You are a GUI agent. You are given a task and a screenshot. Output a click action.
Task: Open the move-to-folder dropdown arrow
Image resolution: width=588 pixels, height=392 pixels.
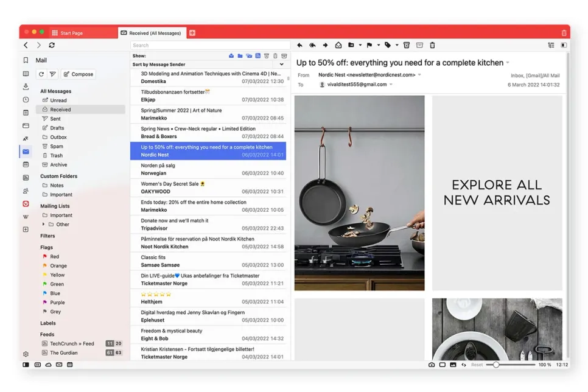click(x=360, y=45)
